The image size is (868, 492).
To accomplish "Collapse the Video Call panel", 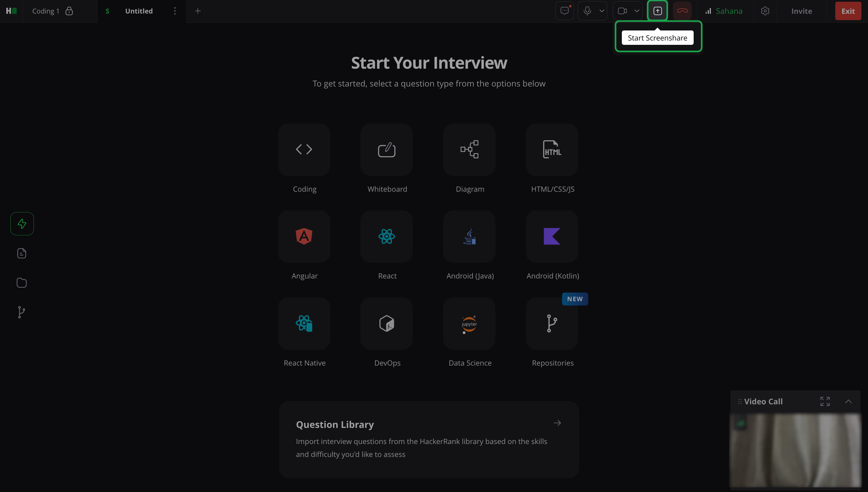I will tap(848, 401).
